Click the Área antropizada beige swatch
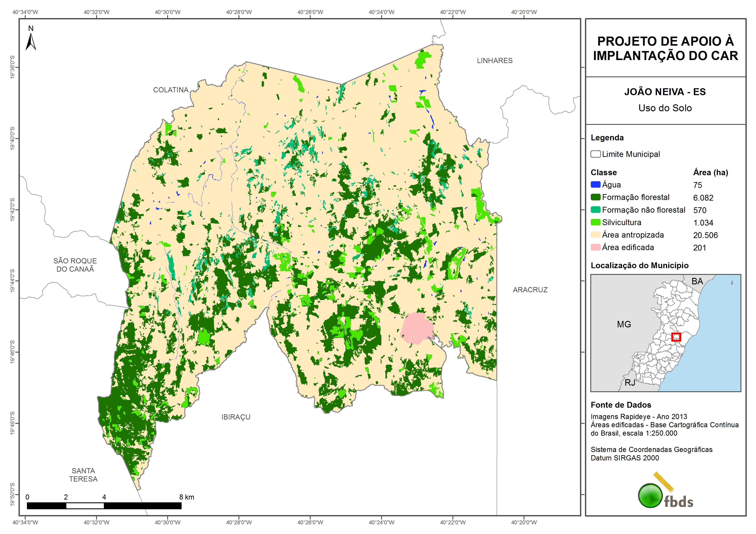The height and width of the screenshot is (534, 756). [595, 235]
